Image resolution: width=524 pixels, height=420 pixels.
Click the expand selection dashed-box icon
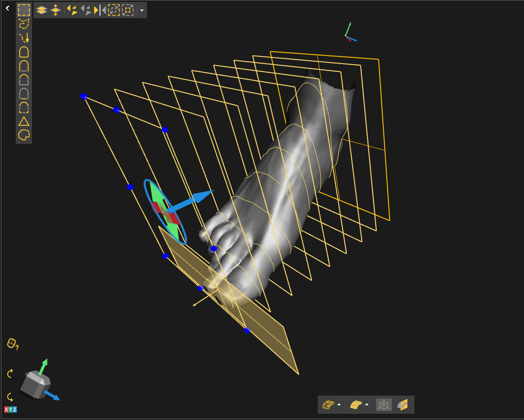pos(114,10)
